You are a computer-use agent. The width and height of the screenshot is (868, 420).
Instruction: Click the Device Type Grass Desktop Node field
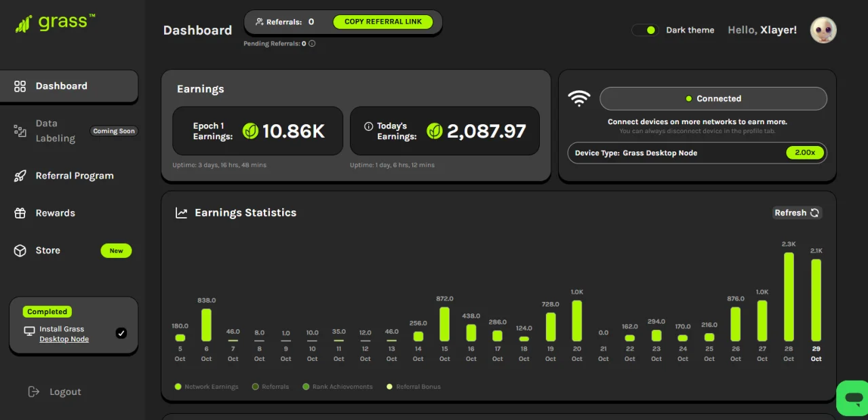pos(697,153)
